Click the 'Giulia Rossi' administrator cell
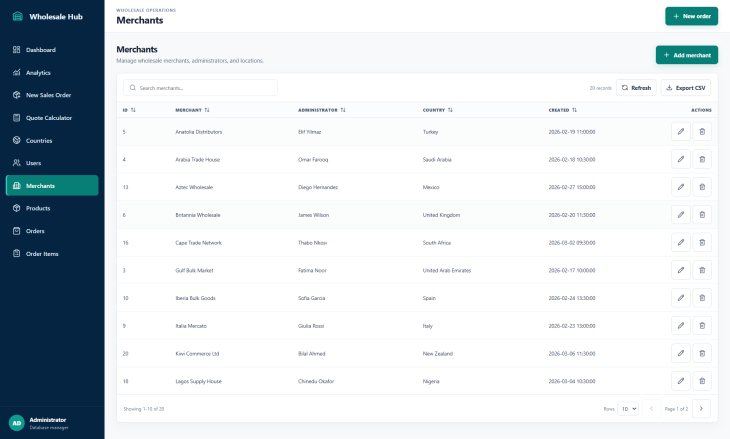The height and width of the screenshot is (439, 730). click(x=311, y=326)
